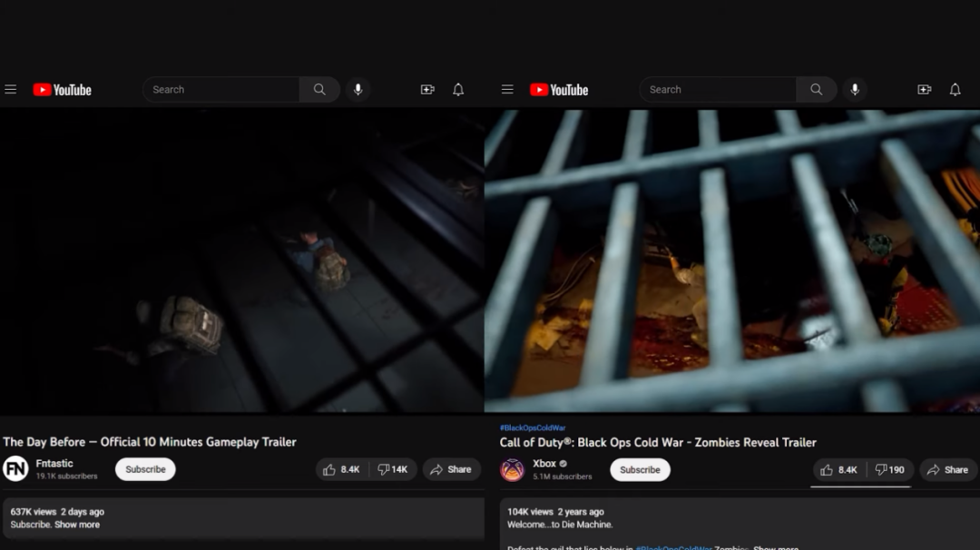Click title 'The Day Before — Official 10 Minutes Gameplay Trailer'
980x550 pixels.
[150, 442]
